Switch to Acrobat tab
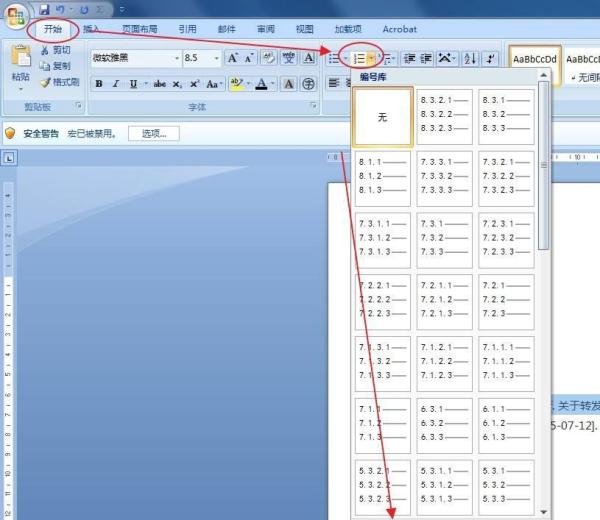The width and height of the screenshot is (600, 520). point(399,29)
